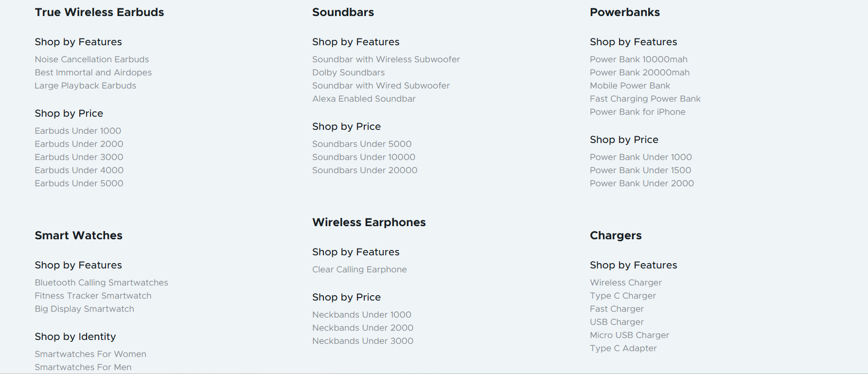This screenshot has height=374, width=868.
Task: Click Best Immortal and Airdopes link
Action: 93,72
